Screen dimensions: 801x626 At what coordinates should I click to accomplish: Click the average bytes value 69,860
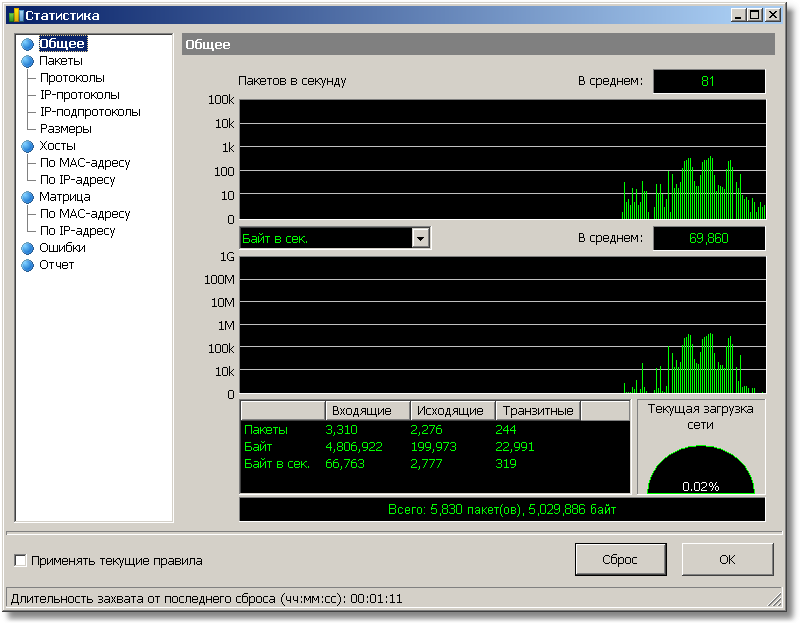click(x=709, y=238)
